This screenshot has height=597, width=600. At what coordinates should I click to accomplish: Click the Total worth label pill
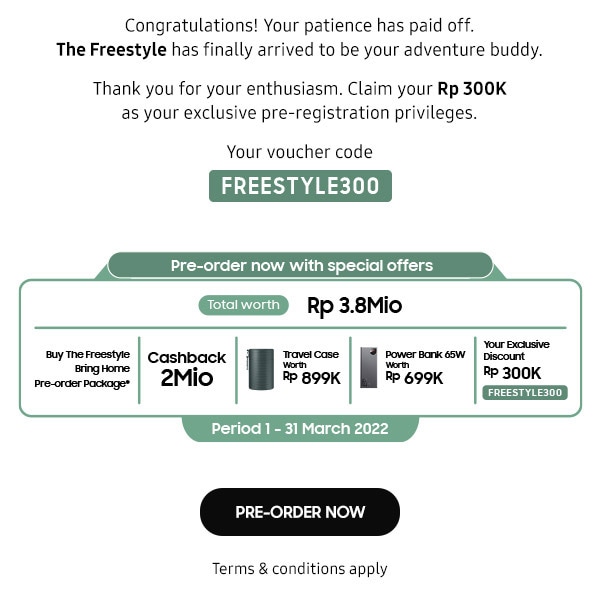[243, 305]
